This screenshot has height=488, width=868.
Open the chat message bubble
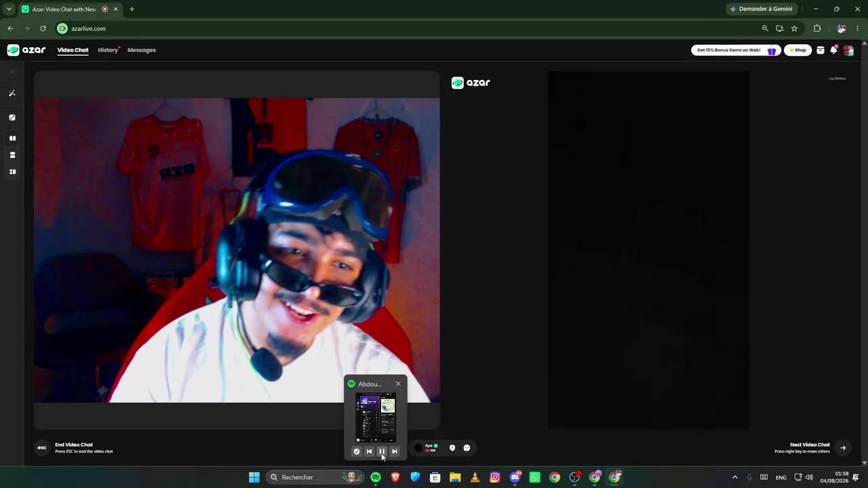(467, 448)
